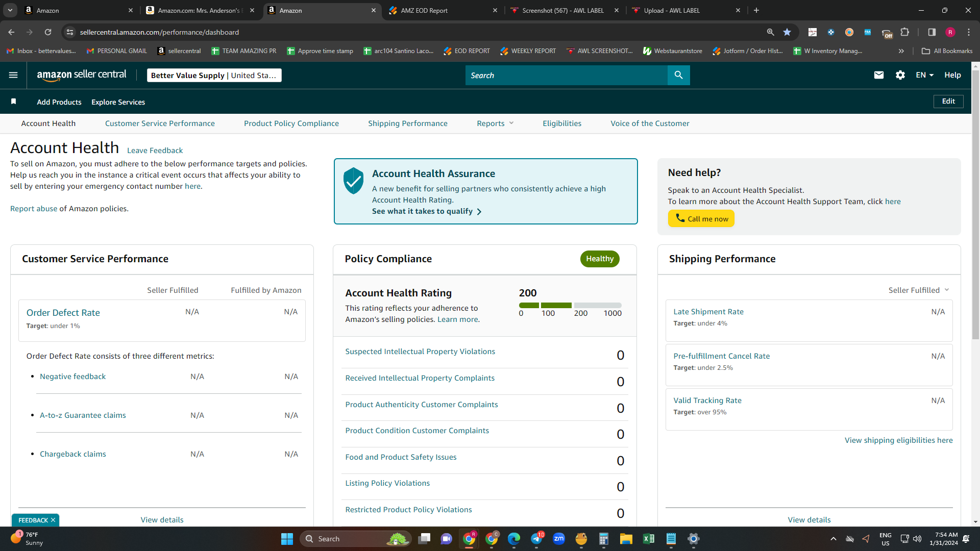Open the All Bookmarks folder
This screenshot has width=980, height=551.
pyautogui.click(x=947, y=51)
